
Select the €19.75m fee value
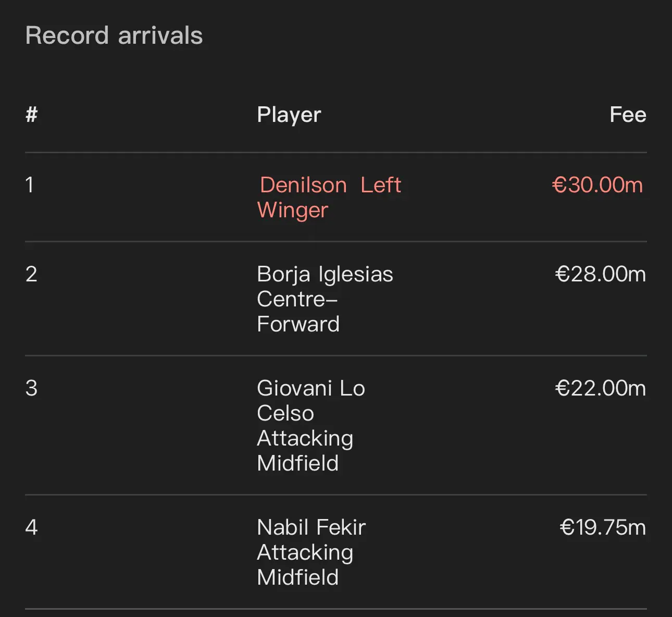pyautogui.click(x=603, y=527)
